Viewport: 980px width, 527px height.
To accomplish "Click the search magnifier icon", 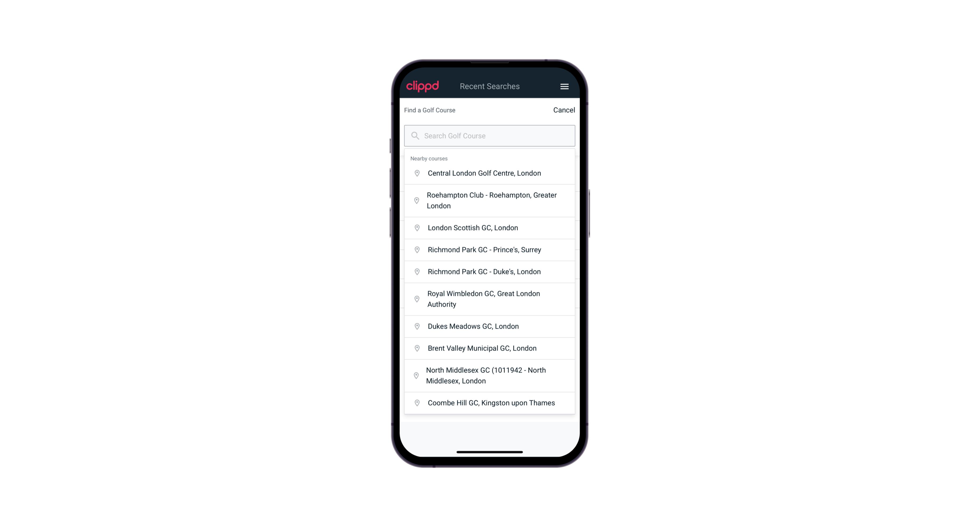I will tap(414, 135).
